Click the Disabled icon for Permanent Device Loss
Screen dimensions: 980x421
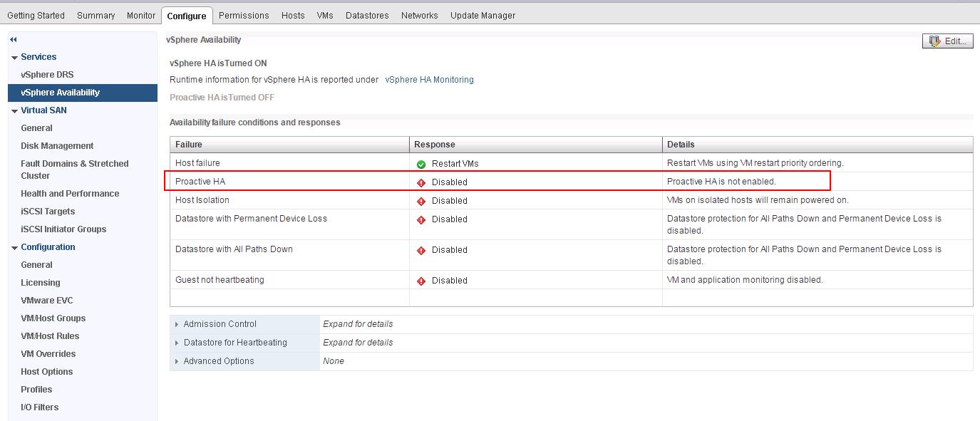pos(421,219)
